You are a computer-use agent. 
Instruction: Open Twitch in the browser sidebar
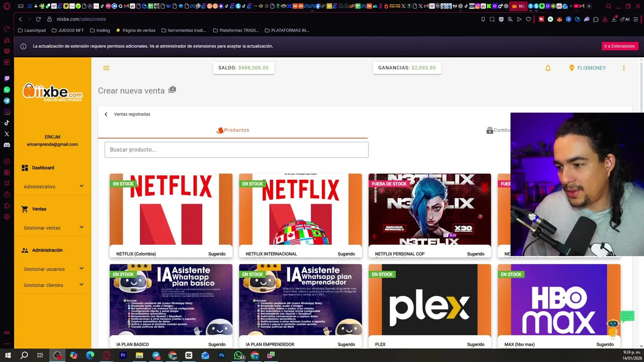point(7,78)
